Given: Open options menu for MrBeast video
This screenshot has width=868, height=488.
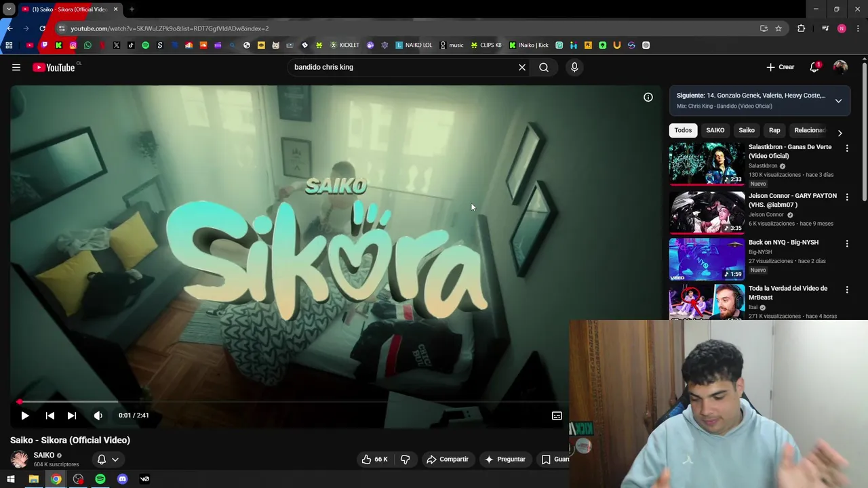Looking at the screenshot, I should click(846, 289).
